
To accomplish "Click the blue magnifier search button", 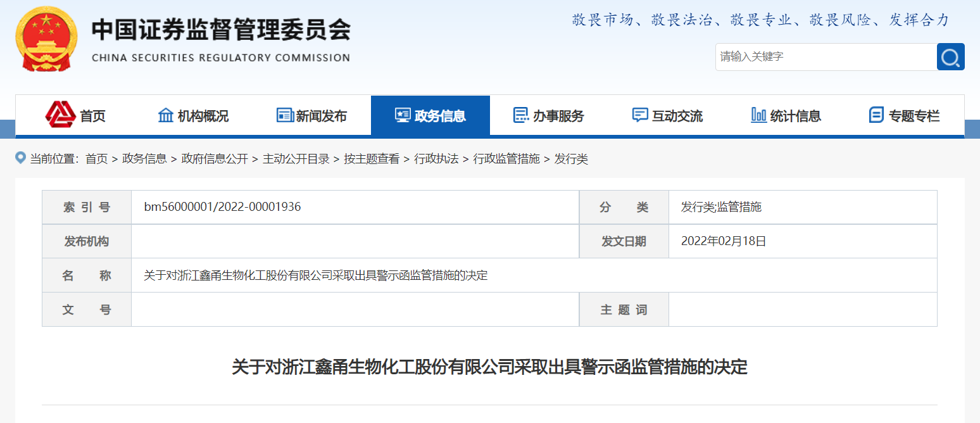I will [x=950, y=57].
